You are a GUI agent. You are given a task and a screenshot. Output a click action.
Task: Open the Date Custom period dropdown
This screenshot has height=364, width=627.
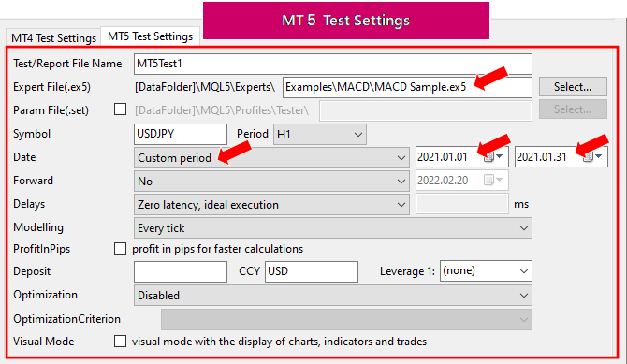click(271, 158)
